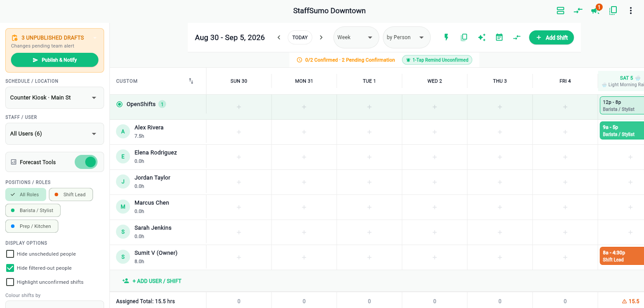The image size is (644, 308).
Task: Click the toolbar calendar note icon
Action: 499,37
